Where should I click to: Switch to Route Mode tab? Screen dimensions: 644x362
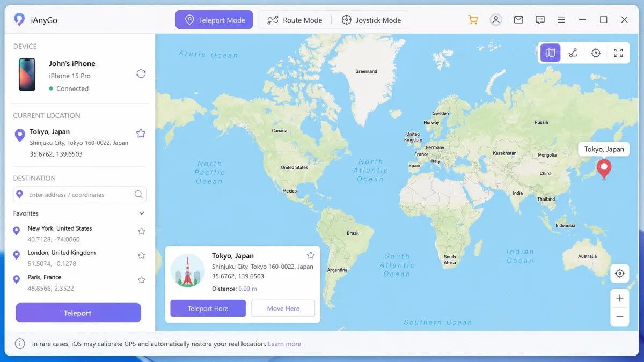tap(295, 20)
